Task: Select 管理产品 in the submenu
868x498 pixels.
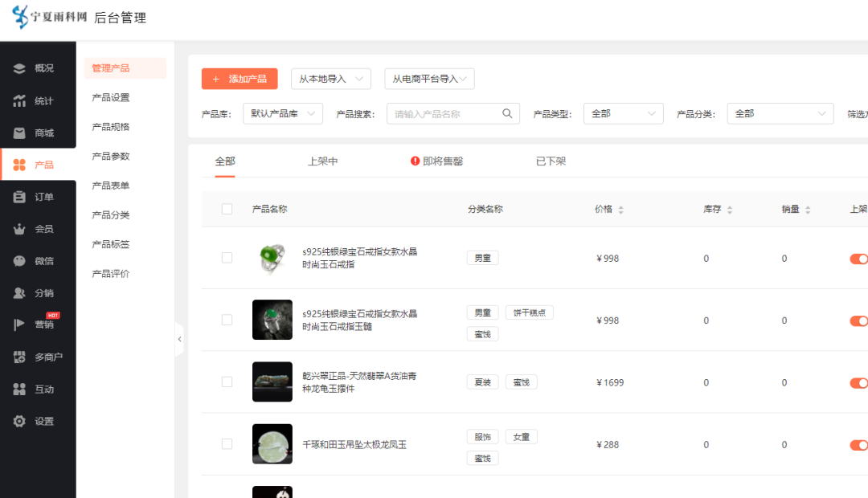Action: 125,68
